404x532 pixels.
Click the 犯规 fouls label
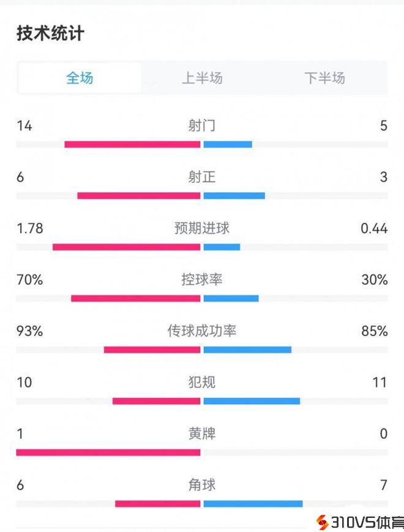click(202, 383)
